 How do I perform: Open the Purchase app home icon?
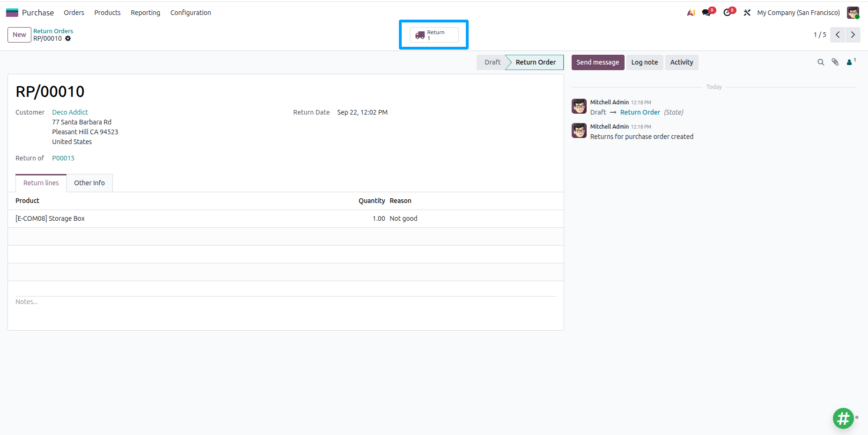[x=12, y=13]
